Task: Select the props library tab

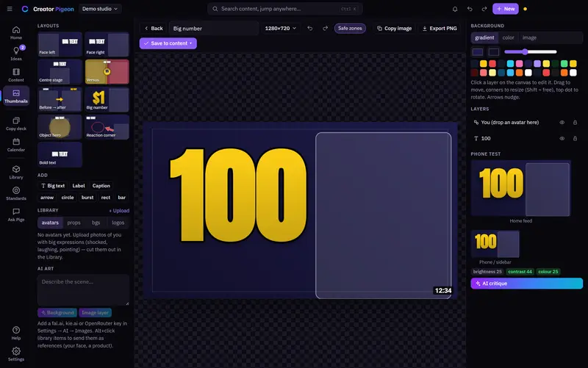Action: 74,223
